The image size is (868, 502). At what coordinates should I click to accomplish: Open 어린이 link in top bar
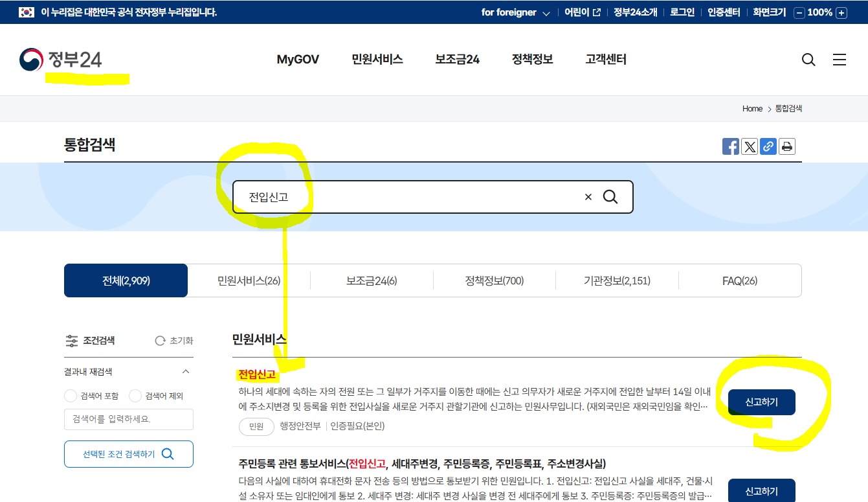(582, 12)
